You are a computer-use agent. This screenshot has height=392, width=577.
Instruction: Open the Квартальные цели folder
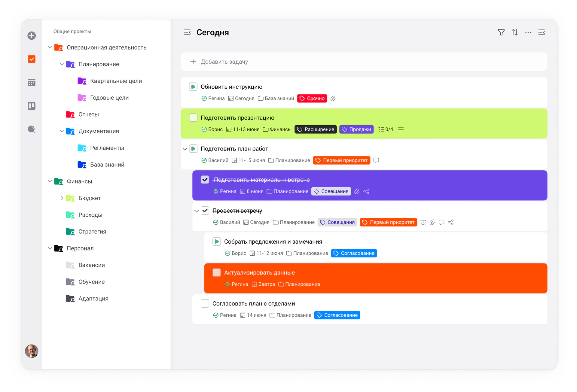(109, 81)
